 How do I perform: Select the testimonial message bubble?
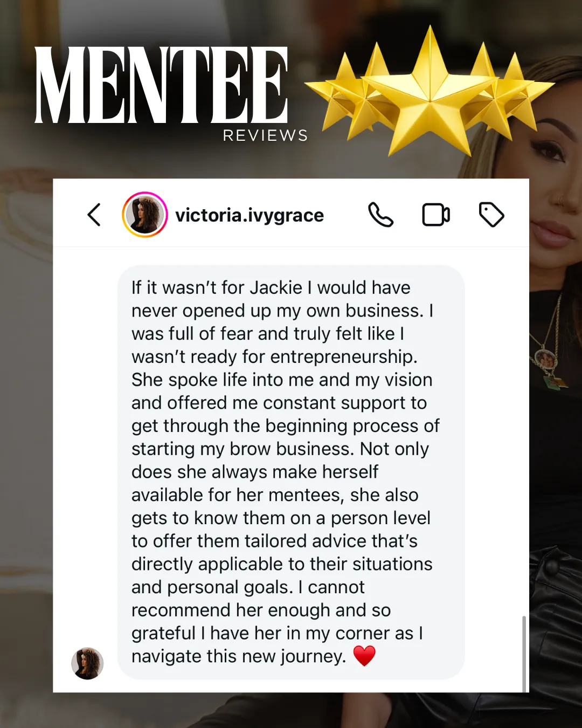coord(291,472)
